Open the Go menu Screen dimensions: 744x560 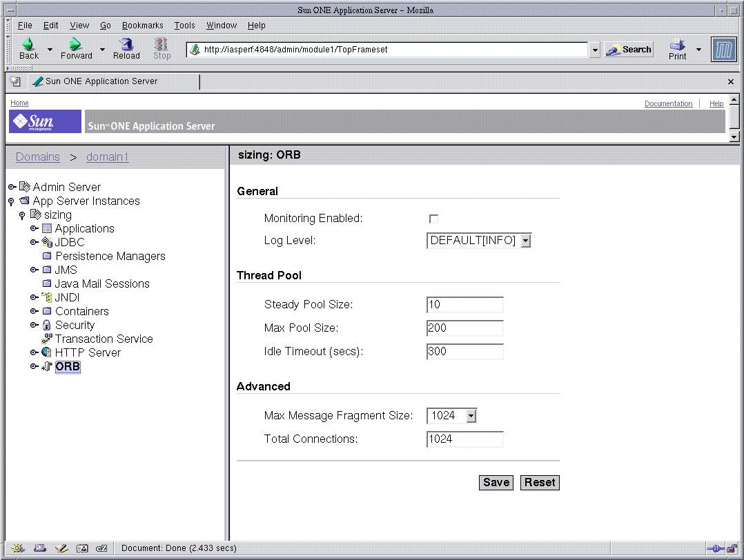click(x=106, y=25)
